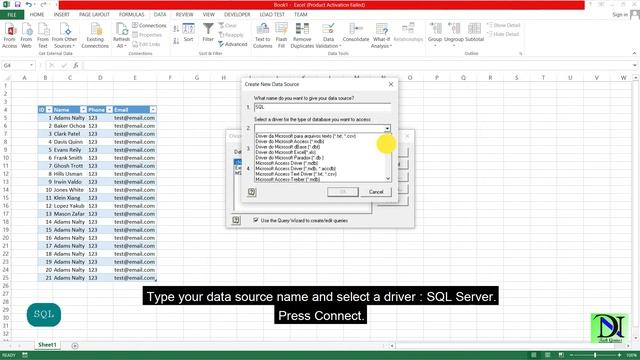Viewport: 640px width, 360px height.
Task: Select the Sheet1 tab
Action: [x=47, y=345]
